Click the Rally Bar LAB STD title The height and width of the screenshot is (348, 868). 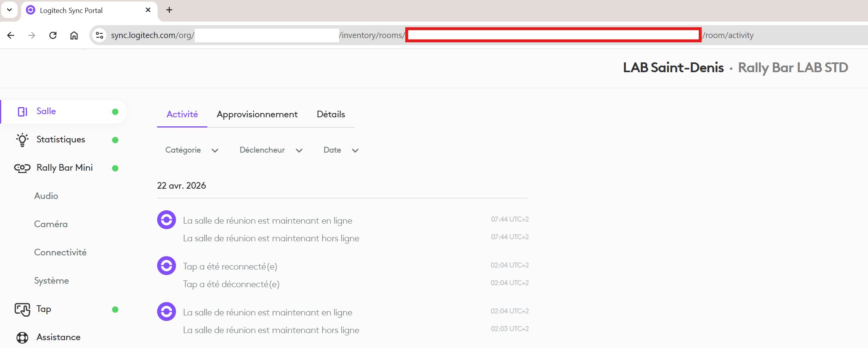(x=793, y=68)
